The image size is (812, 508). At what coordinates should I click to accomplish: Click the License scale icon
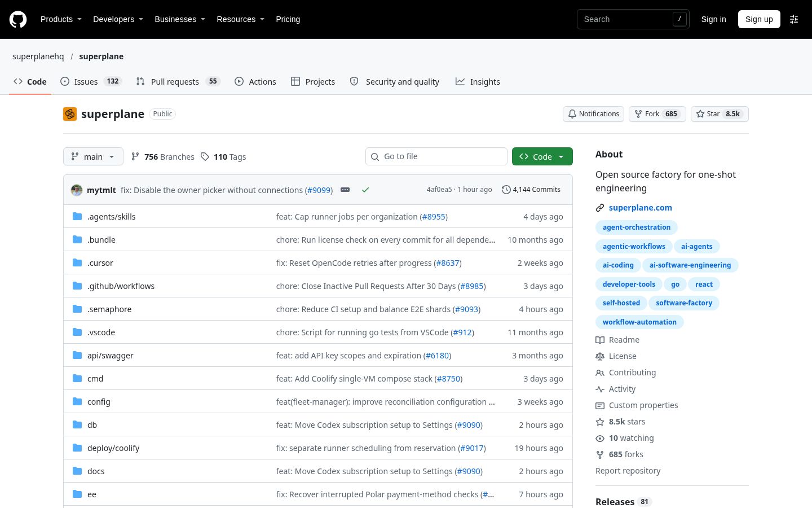(600, 356)
